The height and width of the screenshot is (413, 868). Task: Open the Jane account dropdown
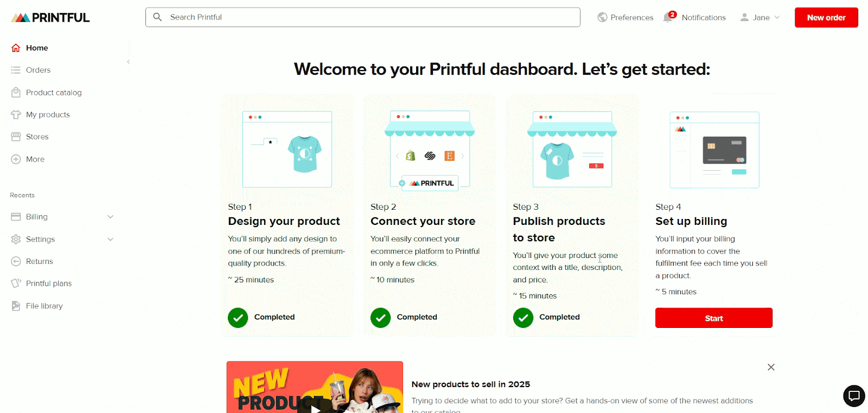tap(759, 17)
